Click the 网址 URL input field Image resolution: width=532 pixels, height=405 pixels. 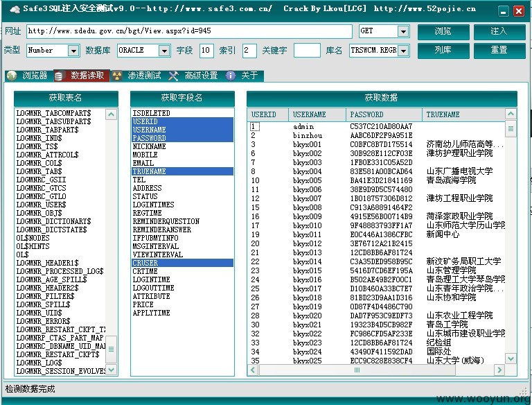click(x=189, y=31)
